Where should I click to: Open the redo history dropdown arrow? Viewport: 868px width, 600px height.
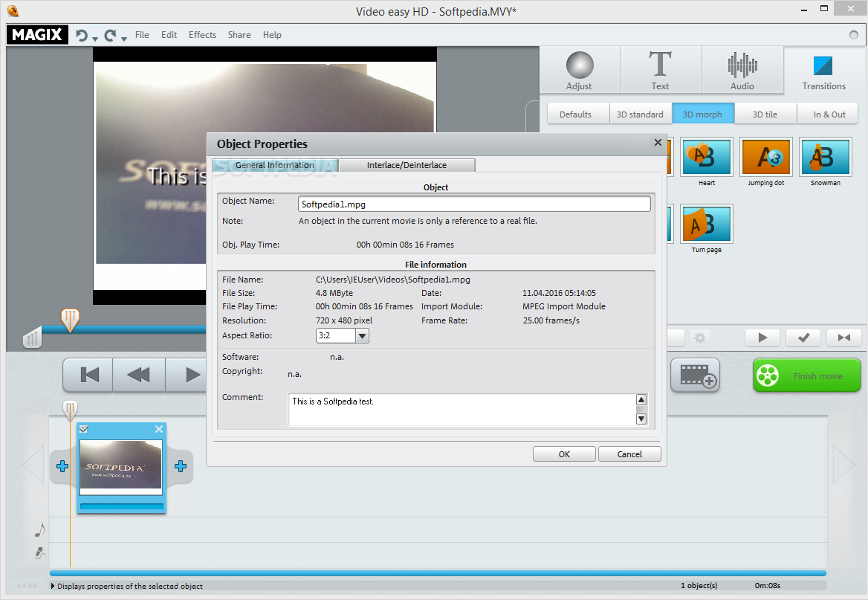(124, 39)
